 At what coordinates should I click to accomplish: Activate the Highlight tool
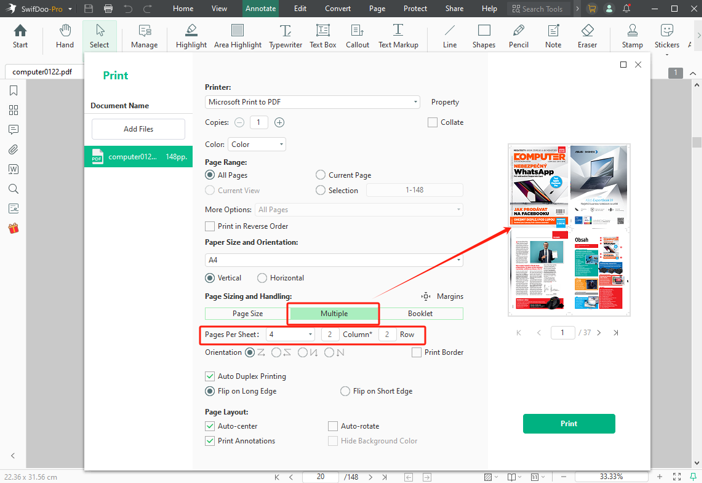coord(191,36)
